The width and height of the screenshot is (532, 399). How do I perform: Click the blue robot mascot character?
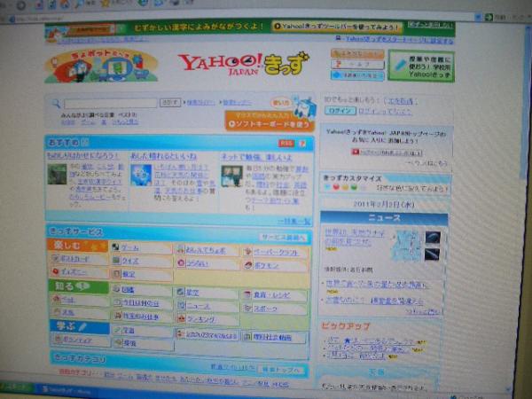303,107
